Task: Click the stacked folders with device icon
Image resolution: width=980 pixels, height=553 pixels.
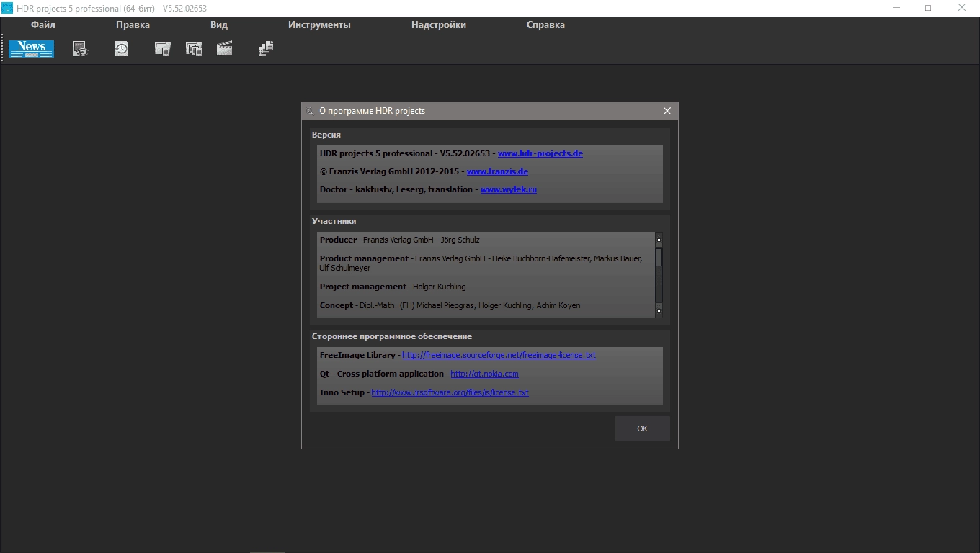Action: [194, 49]
